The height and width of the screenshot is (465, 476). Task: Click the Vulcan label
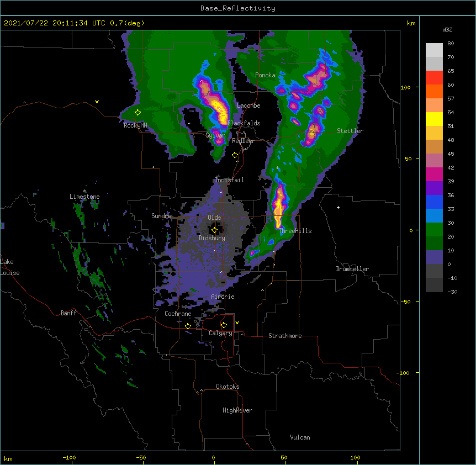(300, 437)
